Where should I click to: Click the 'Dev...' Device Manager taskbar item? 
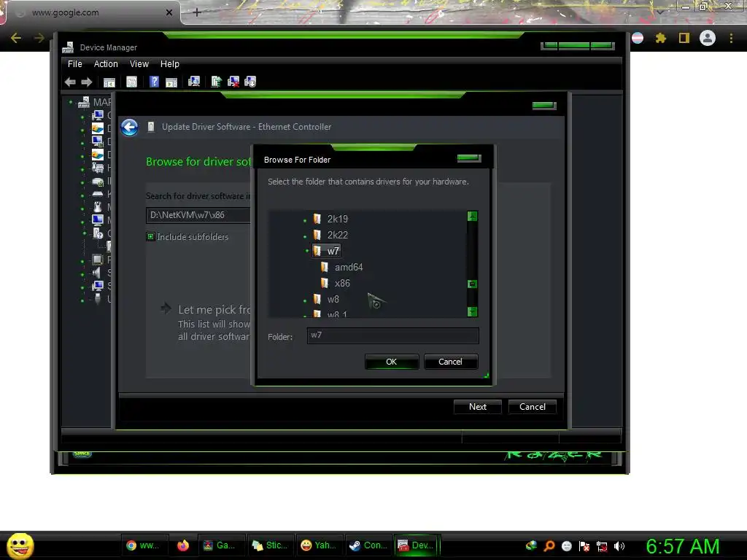pyautogui.click(x=417, y=545)
